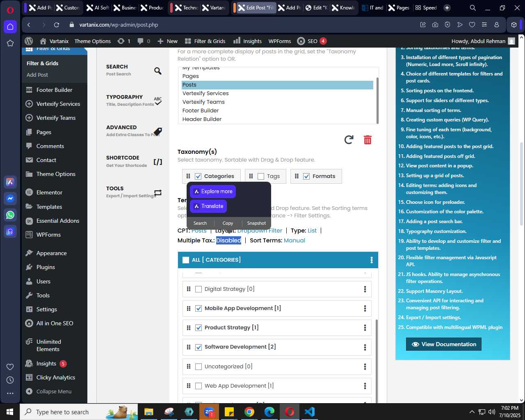Click Translate in the selection popup

pyautogui.click(x=208, y=206)
